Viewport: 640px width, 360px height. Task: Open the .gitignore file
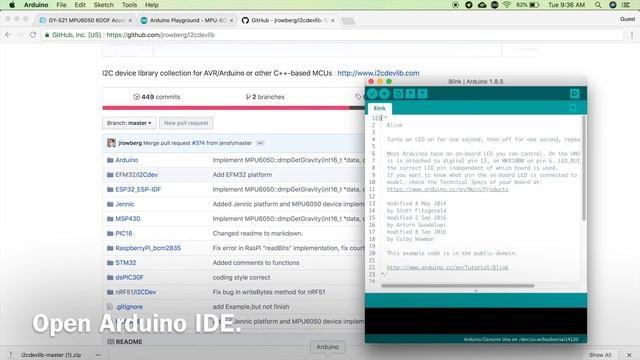(x=129, y=307)
